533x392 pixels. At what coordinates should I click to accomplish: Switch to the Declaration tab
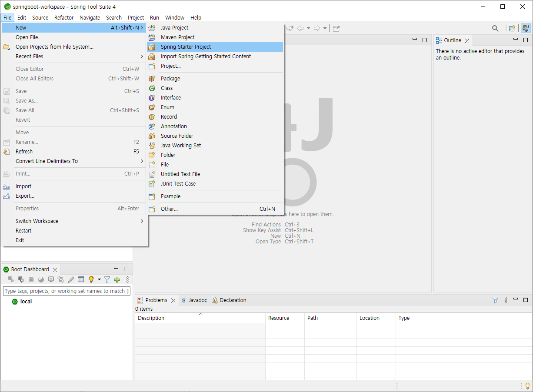[x=229, y=300]
